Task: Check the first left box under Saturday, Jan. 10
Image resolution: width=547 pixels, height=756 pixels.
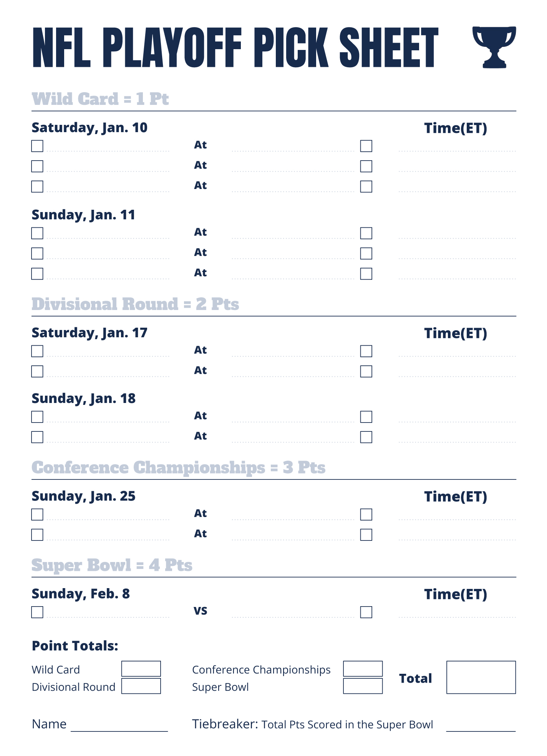Action: click(37, 146)
